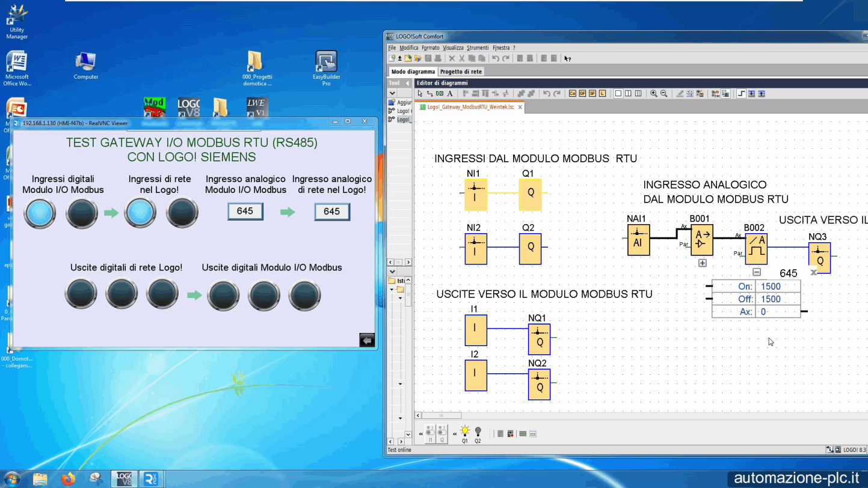This screenshot has width=868, height=488.
Task: Close the Logo!_Gateway_ModbusRTU_Weintek.lsc tab
Action: tap(520, 107)
